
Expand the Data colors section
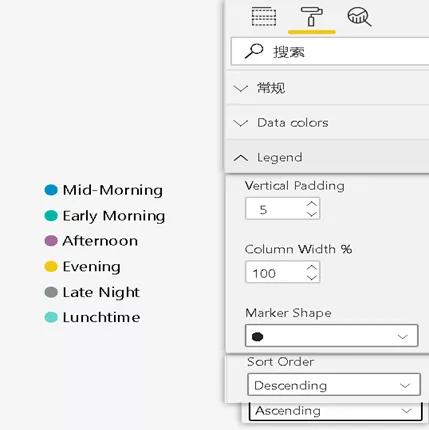point(327,123)
